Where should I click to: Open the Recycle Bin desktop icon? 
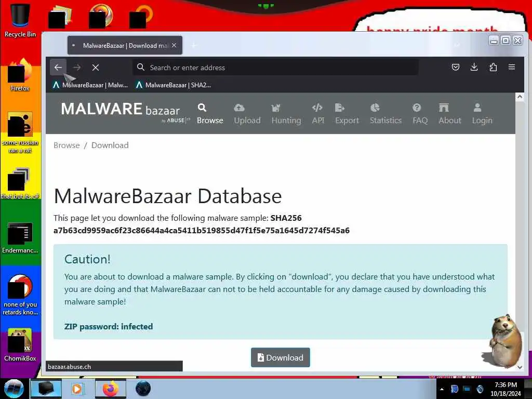(x=20, y=20)
